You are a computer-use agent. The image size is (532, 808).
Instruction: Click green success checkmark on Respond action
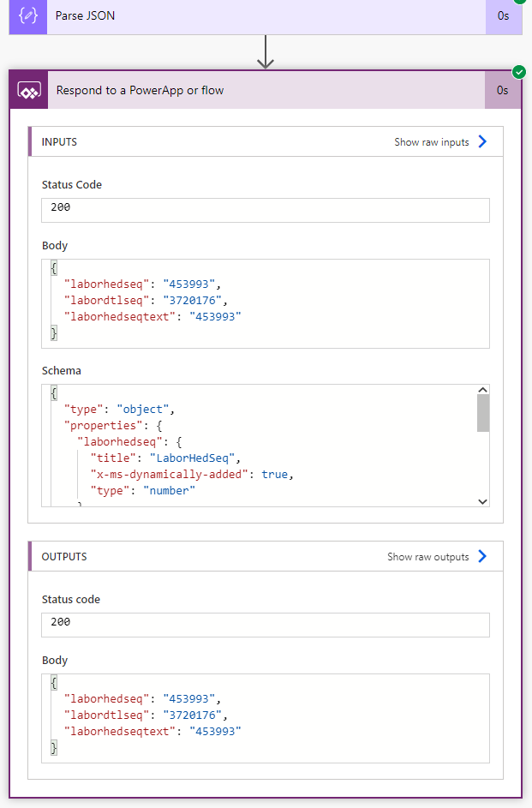coord(518,72)
